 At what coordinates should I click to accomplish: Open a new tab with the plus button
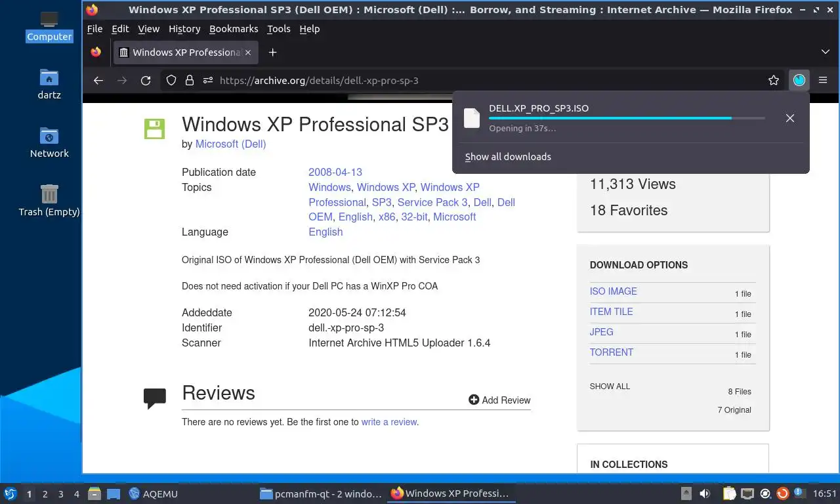(273, 52)
